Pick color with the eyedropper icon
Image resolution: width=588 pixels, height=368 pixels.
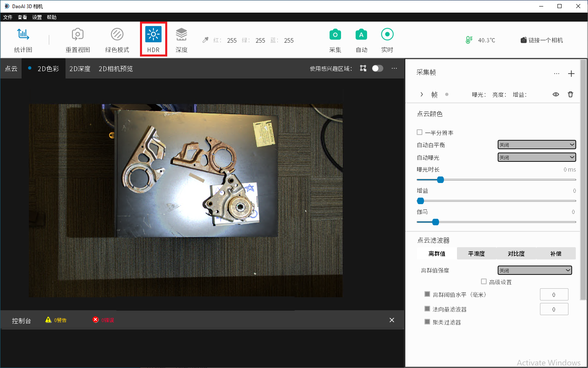click(x=205, y=40)
